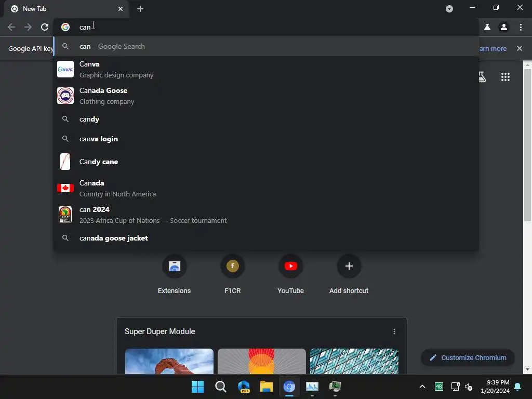This screenshot has height=399, width=532.
Task: Click the sun illustration thumbnail
Action: (x=262, y=362)
